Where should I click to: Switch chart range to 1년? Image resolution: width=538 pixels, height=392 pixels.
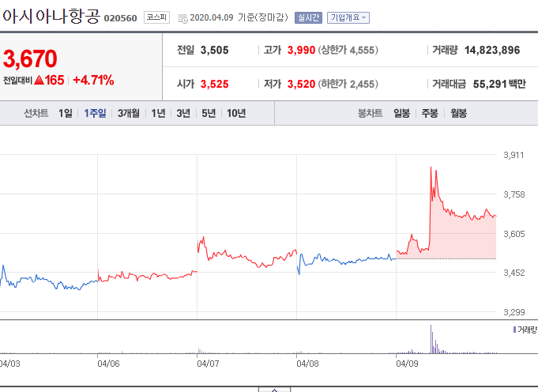[x=158, y=113]
